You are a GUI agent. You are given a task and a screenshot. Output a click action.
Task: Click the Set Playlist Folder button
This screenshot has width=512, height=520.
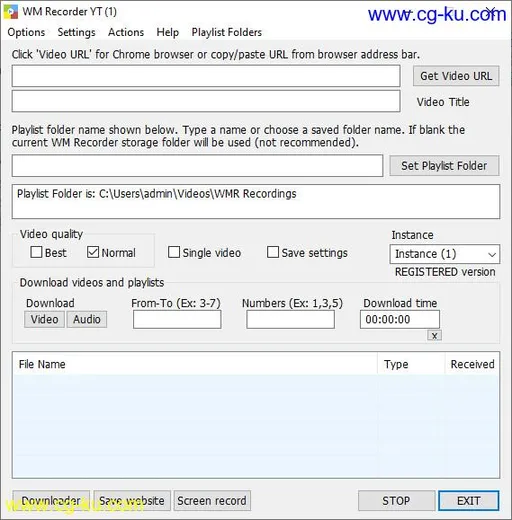point(444,166)
